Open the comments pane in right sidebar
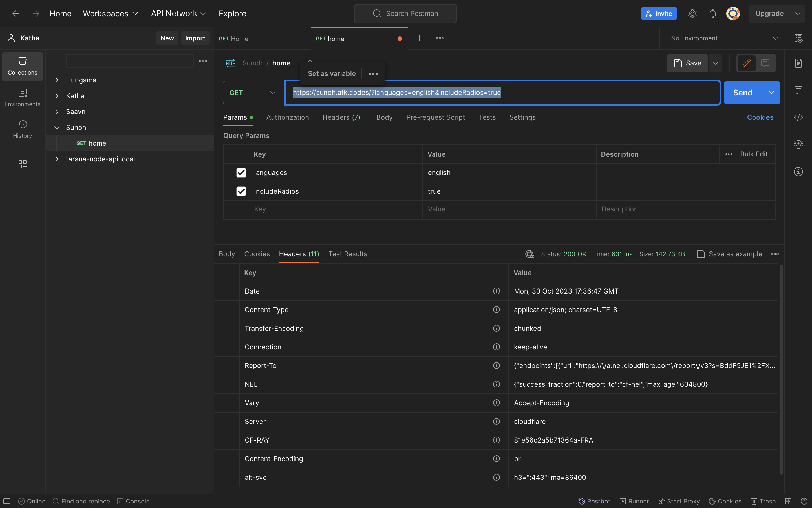The image size is (812, 508). pyautogui.click(x=798, y=90)
